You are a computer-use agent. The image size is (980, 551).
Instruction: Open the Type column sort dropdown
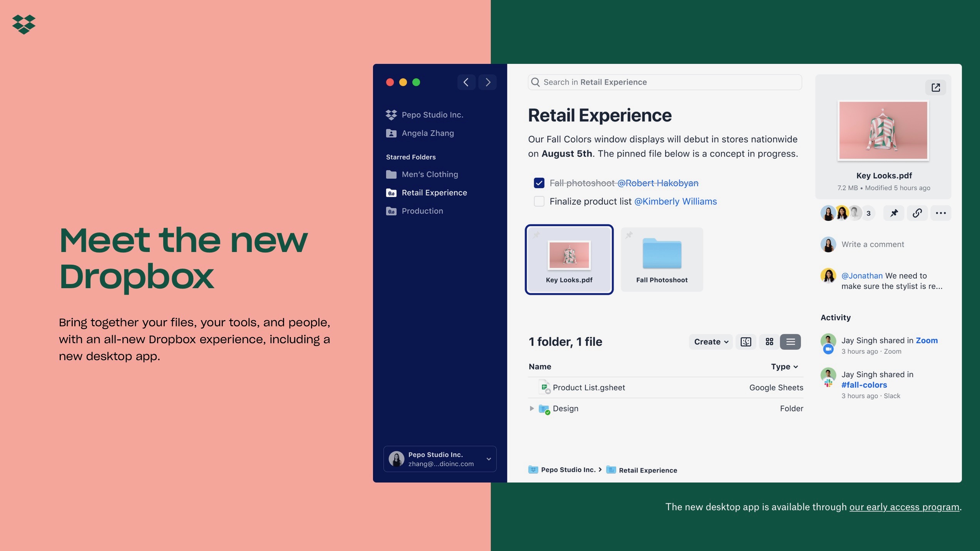tap(784, 367)
